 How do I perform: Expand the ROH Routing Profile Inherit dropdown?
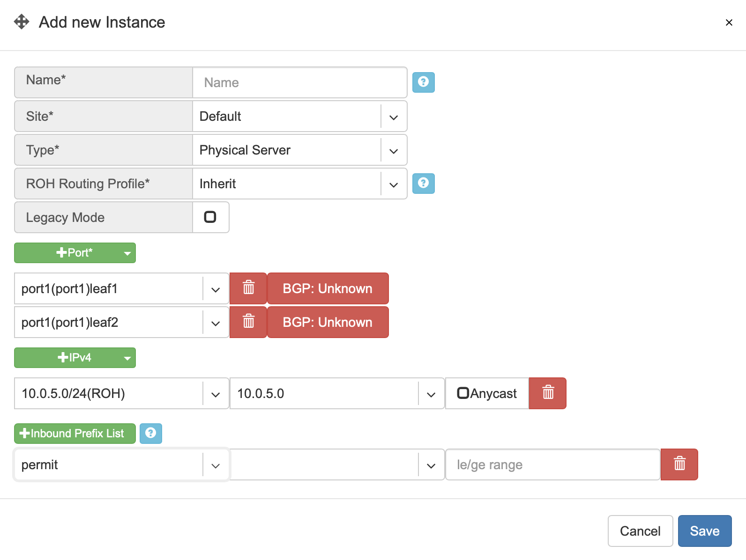point(300,184)
